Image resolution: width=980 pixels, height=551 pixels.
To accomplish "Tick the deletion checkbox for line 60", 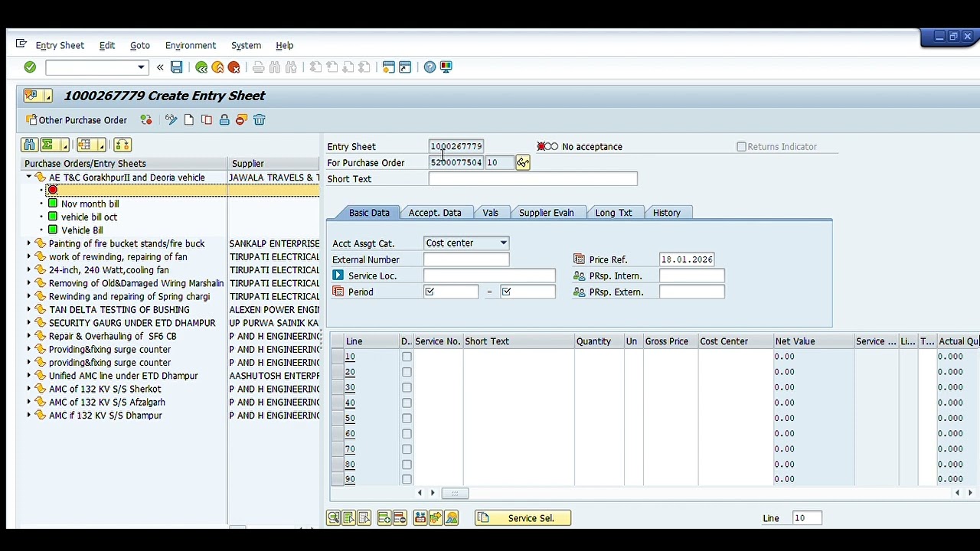I will pos(407,433).
